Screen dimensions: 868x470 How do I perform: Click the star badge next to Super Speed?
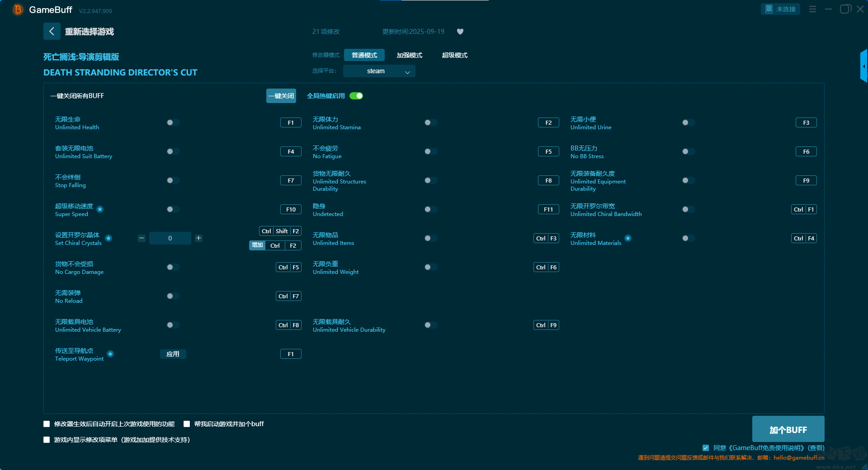[x=100, y=209]
